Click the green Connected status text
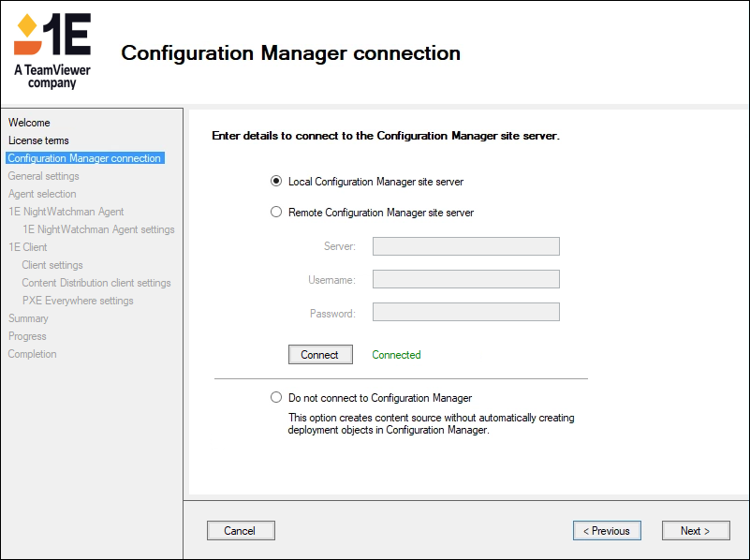 pyautogui.click(x=396, y=355)
